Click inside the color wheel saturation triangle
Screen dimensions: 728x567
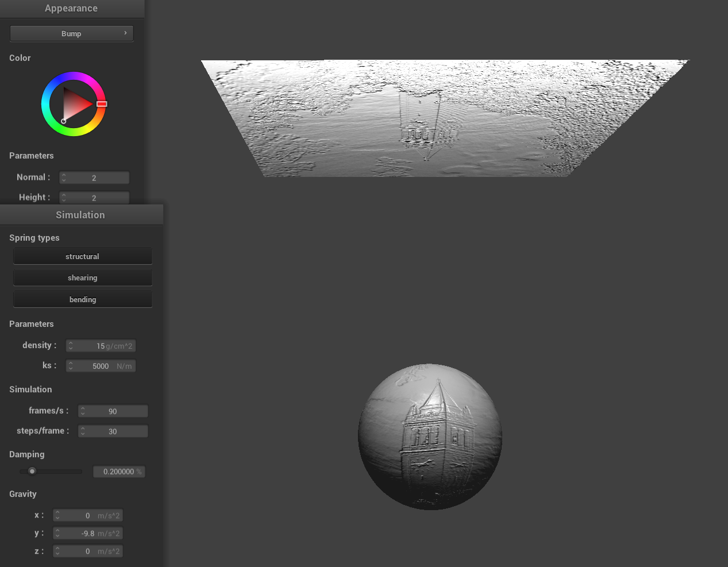tap(75, 105)
